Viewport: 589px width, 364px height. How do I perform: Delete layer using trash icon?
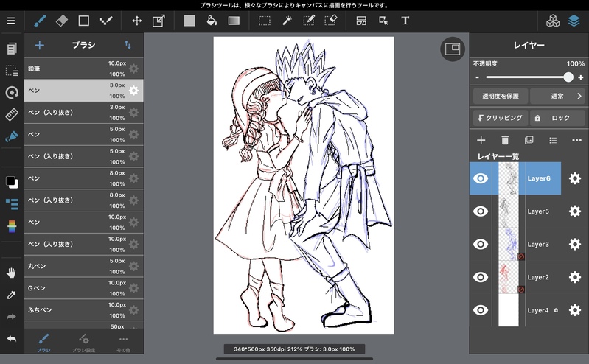(505, 140)
